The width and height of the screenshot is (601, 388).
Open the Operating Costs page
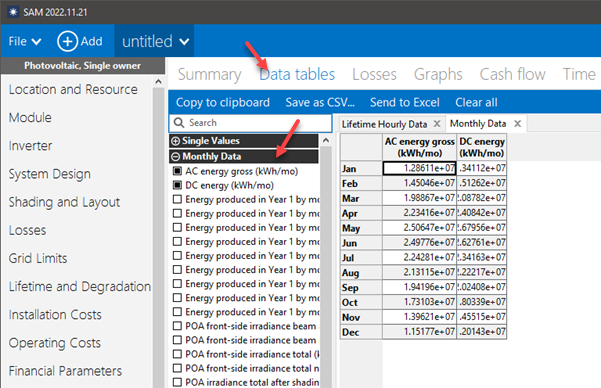pyautogui.click(x=55, y=343)
